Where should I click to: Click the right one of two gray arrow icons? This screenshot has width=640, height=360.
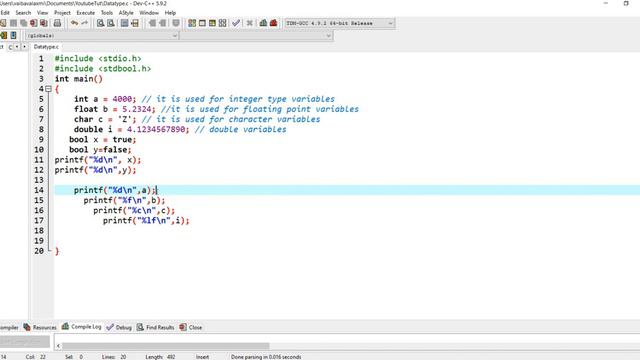pyautogui.click(x=162, y=23)
